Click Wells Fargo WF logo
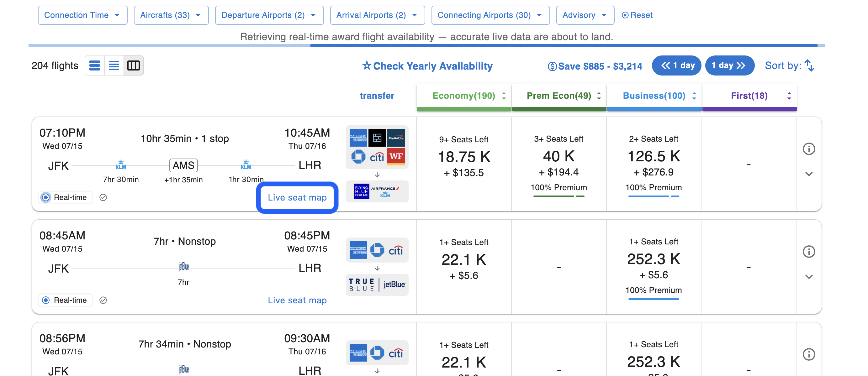 [x=396, y=157]
